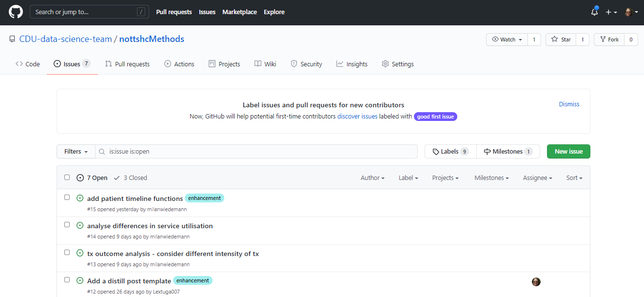Open the plus create-new menu
Screen dimensions: 644x297
tap(611, 12)
